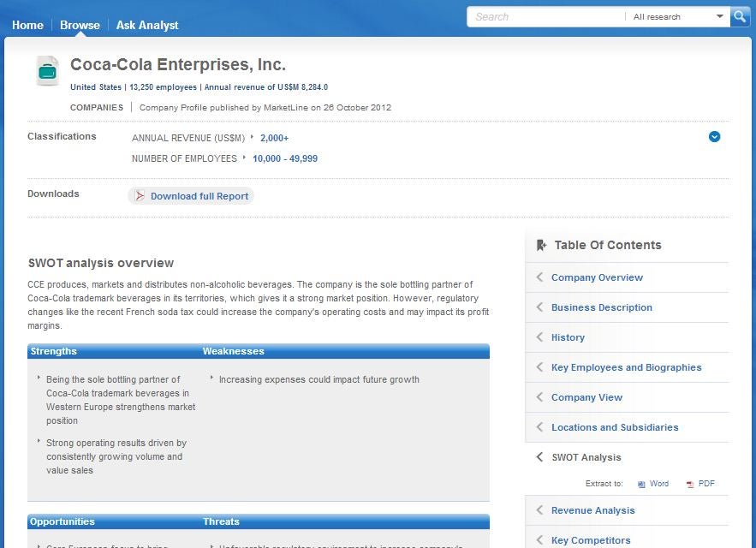Expand Company Overview chevron in contents

tap(539, 277)
